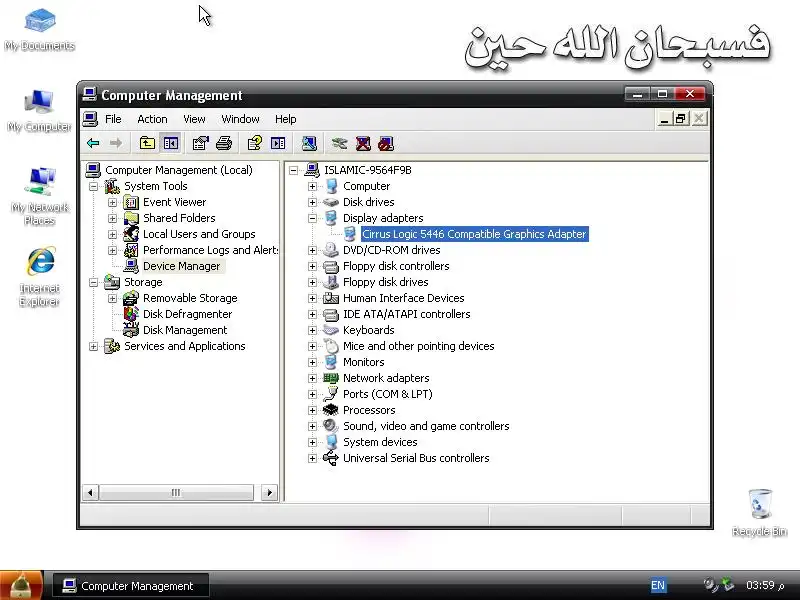This screenshot has height=600, width=800.
Task: Click the MMC icon left of File menu
Action: click(x=90, y=119)
